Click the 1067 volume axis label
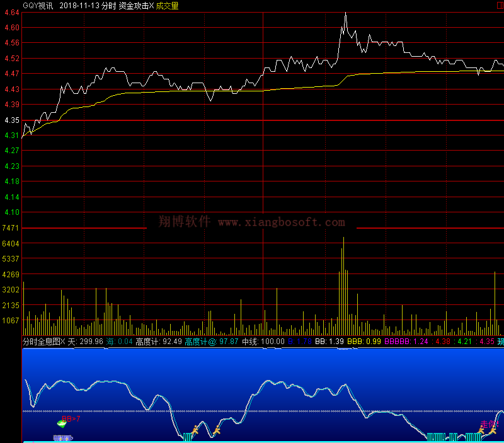Image resolution: width=504 pixels, height=443 pixels. coord(11,321)
